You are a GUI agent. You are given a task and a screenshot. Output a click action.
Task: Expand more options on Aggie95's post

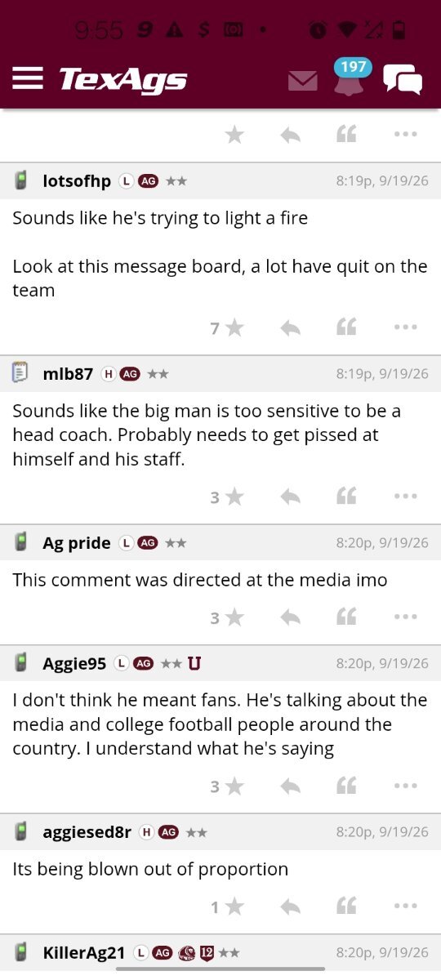405,786
